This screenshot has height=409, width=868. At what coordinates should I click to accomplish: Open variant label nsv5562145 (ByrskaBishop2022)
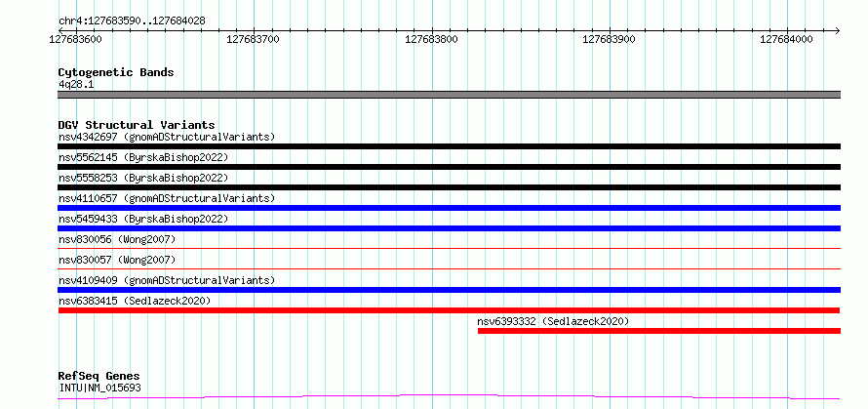point(143,157)
